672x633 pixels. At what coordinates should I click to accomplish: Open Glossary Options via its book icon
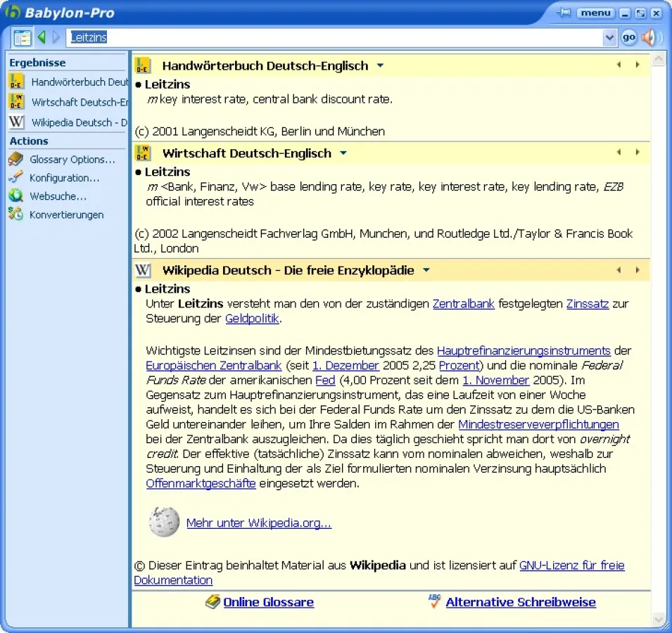pos(14,159)
